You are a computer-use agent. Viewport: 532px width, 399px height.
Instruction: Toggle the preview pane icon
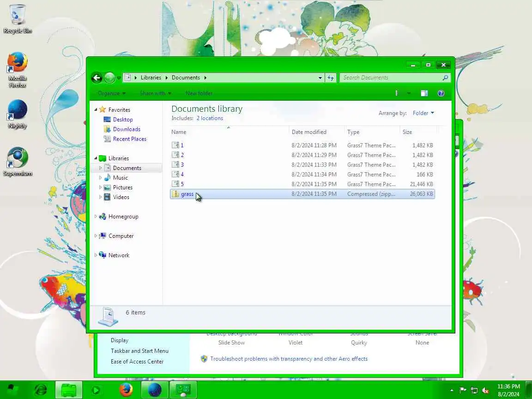[x=424, y=93]
